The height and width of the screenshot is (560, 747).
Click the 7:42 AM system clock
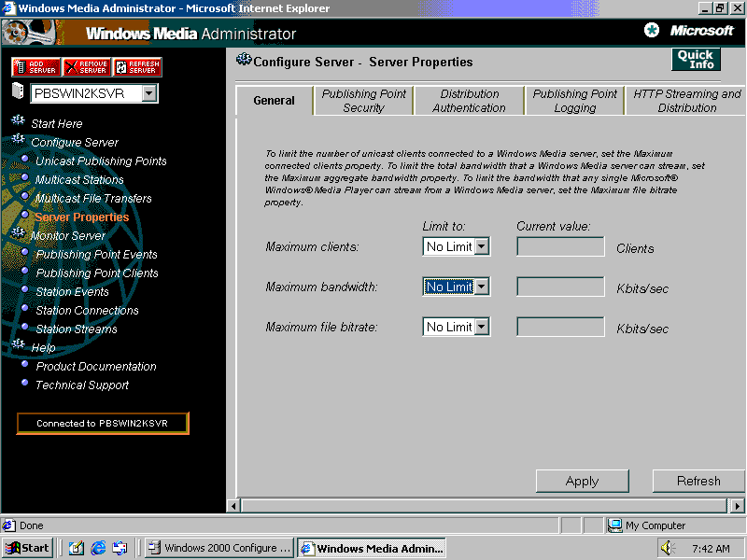tap(711, 549)
